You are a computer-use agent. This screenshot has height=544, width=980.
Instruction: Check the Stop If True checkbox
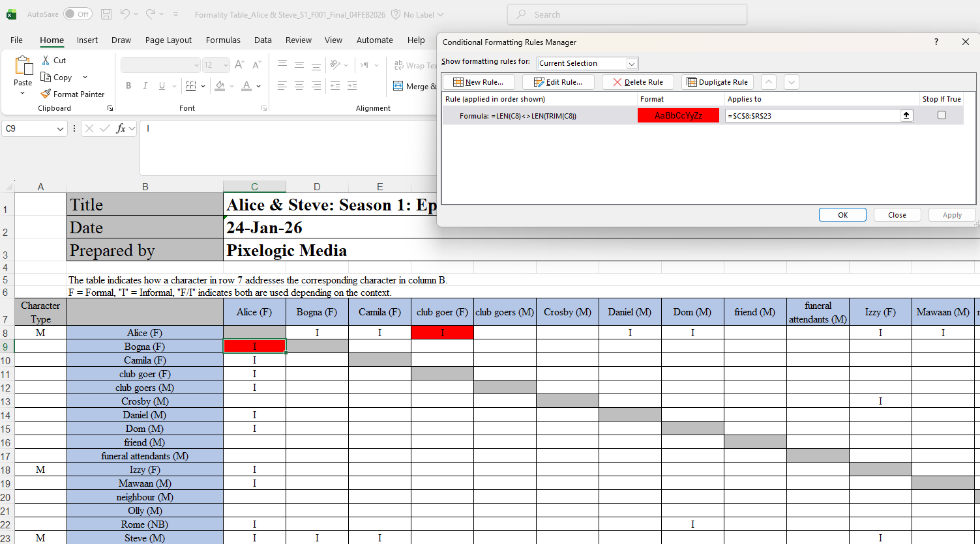point(942,115)
